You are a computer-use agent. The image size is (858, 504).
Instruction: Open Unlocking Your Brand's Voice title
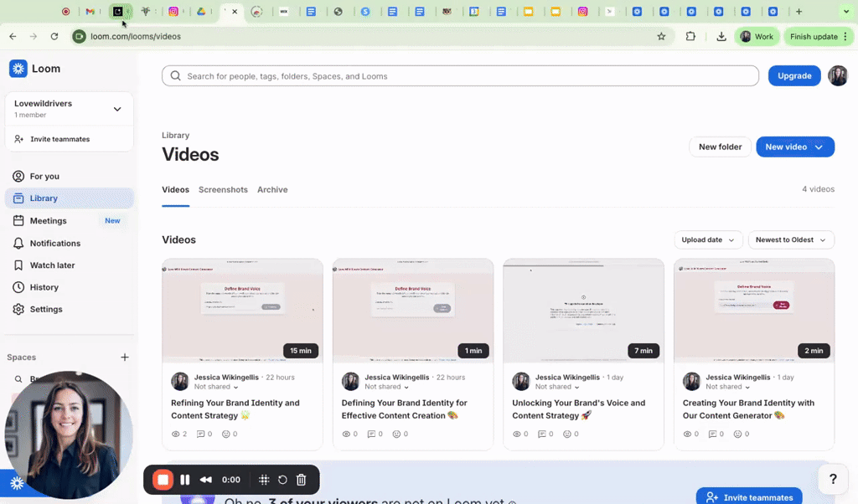(578, 409)
